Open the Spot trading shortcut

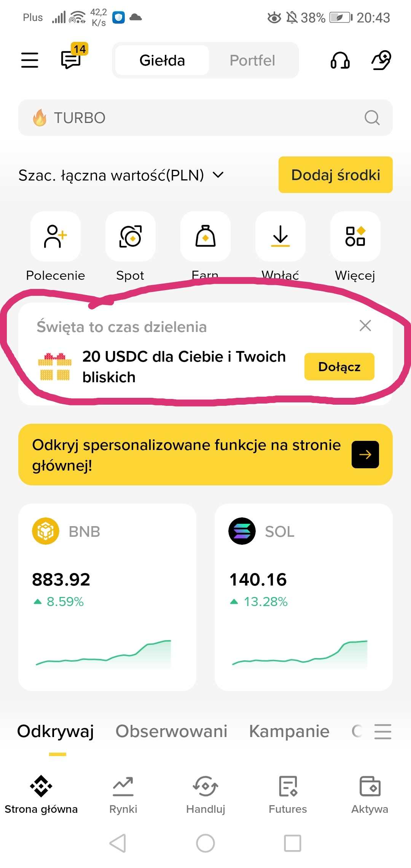[131, 237]
